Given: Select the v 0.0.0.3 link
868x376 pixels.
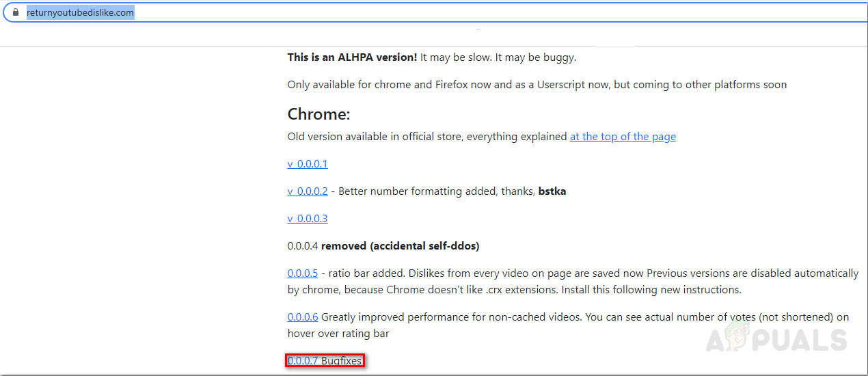Looking at the screenshot, I should 308,219.
